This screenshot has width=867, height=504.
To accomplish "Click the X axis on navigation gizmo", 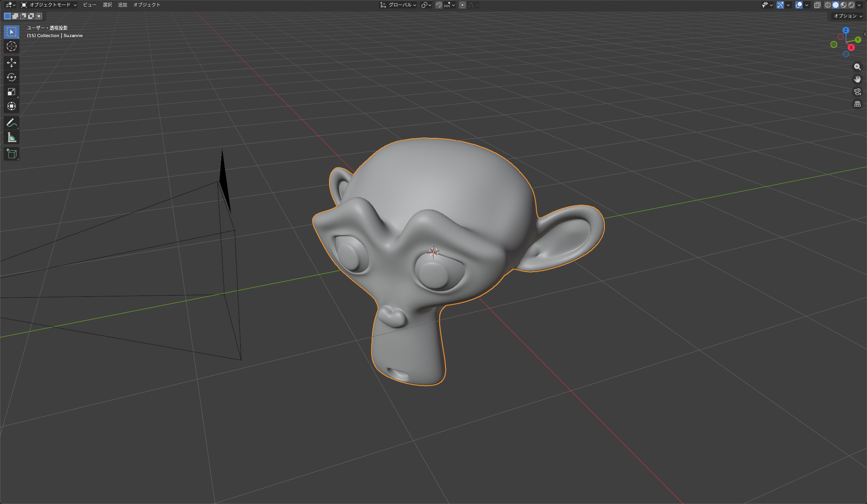I will tap(851, 47).
